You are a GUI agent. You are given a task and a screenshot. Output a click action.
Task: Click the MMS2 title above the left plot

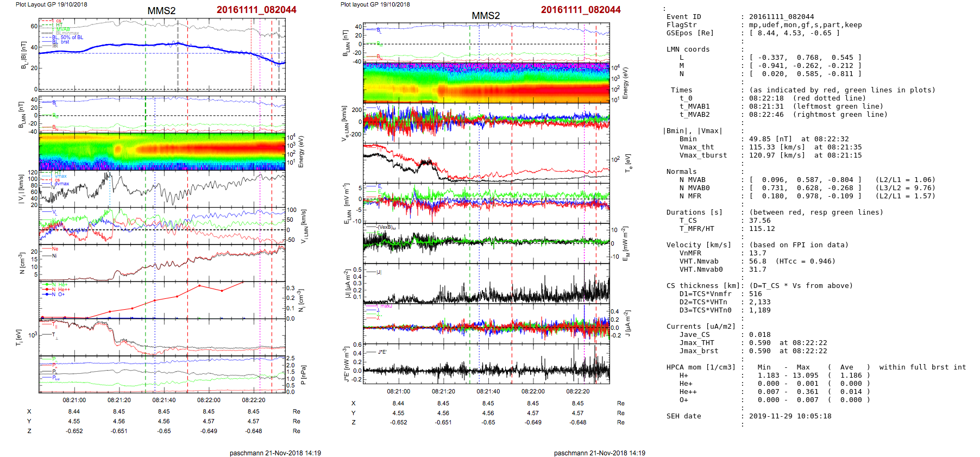tap(161, 11)
